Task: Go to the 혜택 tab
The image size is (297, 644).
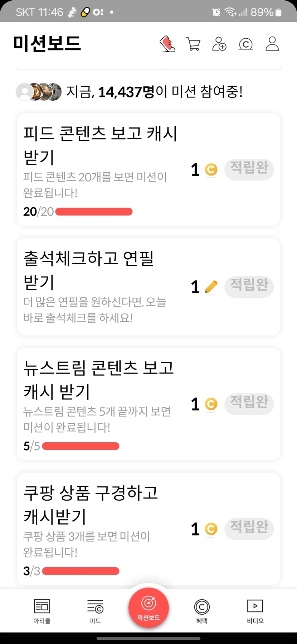Action: tap(202, 611)
